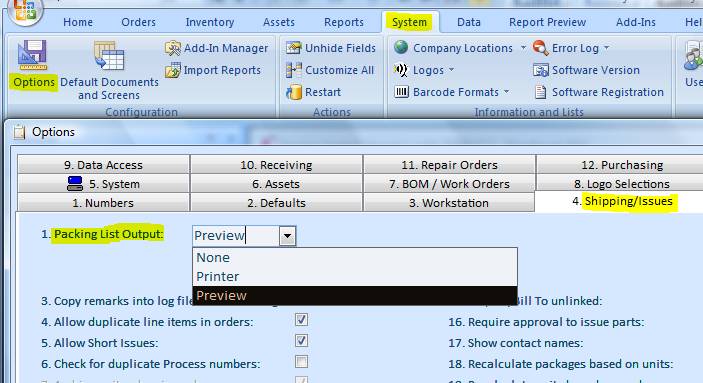
Task: Click the Software Registration button label
Action: [608, 92]
